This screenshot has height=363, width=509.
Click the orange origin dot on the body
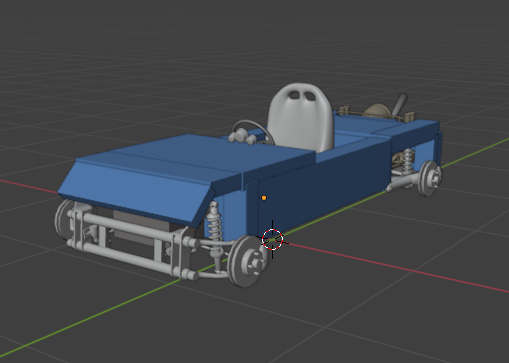264,198
